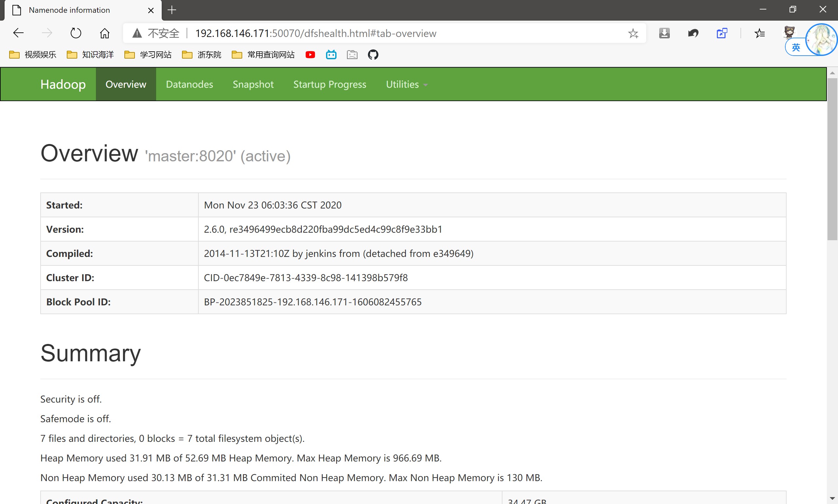
Task: Click the Hadoop brand link
Action: pos(63,84)
